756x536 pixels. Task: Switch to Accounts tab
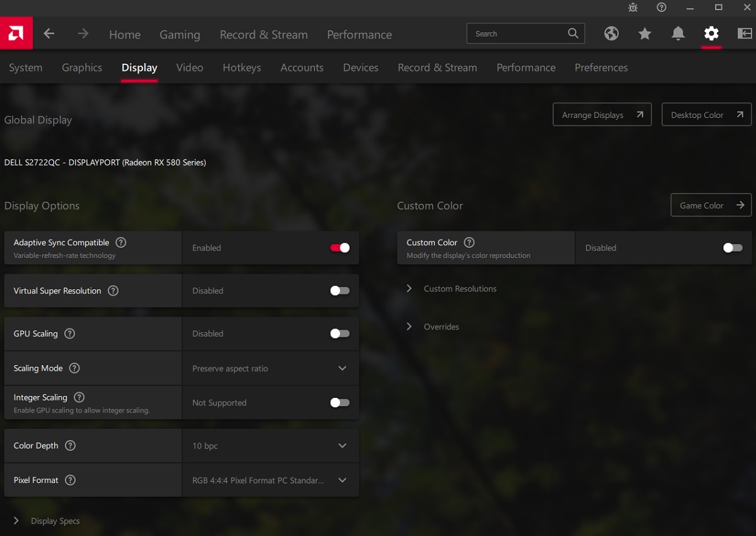[302, 67]
